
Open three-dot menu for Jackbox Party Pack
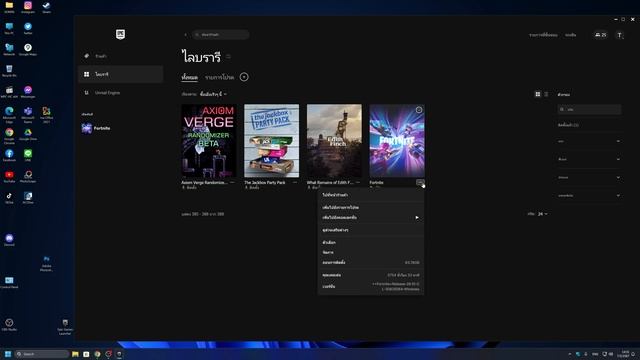click(295, 182)
